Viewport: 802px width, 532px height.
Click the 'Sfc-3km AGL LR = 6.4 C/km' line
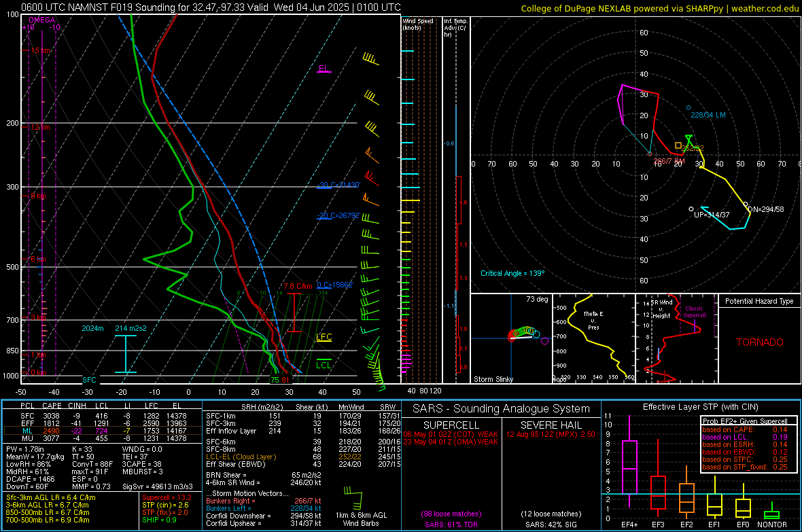click(x=51, y=497)
